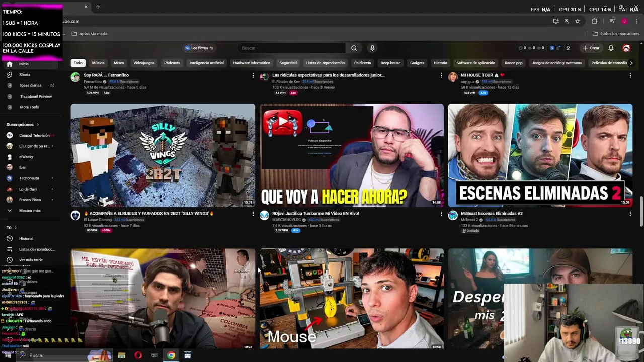Viewport: 644px width, 362px height.
Task: Select the Música filter chip
Action: [x=98, y=63]
